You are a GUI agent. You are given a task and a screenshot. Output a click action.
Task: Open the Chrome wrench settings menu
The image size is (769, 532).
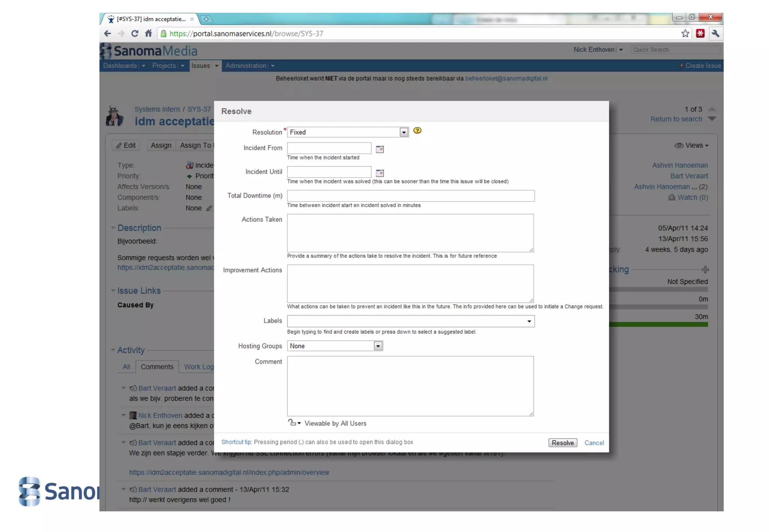(x=715, y=34)
